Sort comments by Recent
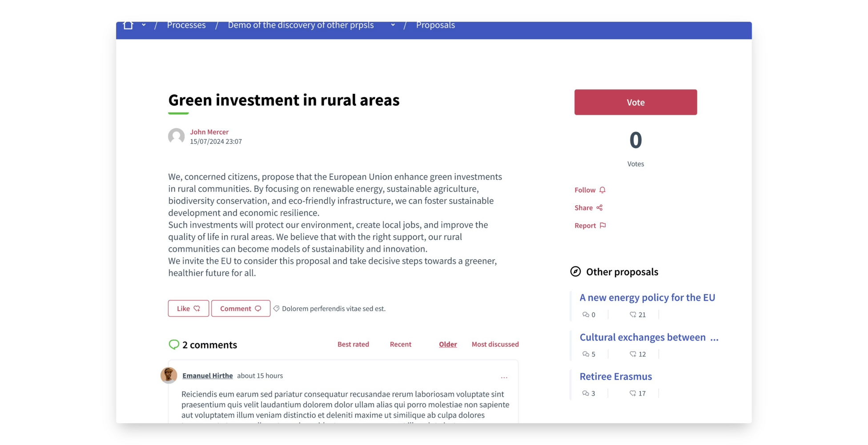Viewport: 868px width, 445px height. click(x=400, y=344)
